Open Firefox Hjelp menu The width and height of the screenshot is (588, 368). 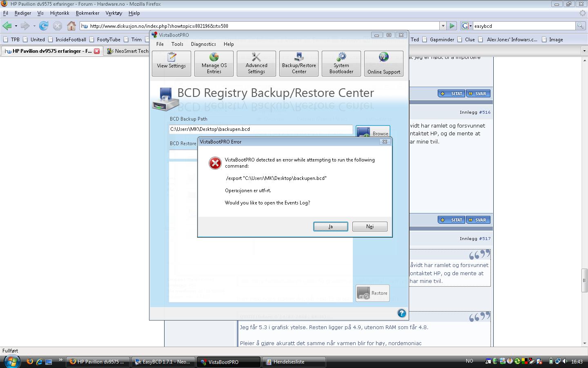tap(134, 13)
